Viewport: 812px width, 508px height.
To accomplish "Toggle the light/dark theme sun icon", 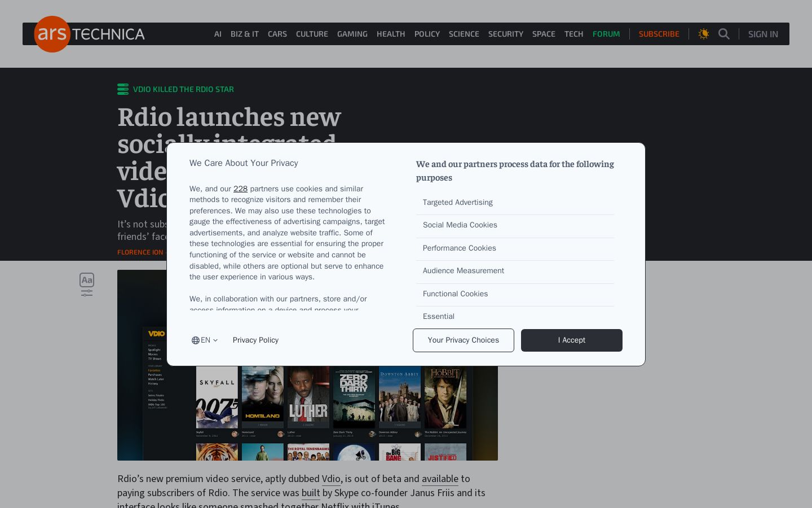I will coord(704,34).
